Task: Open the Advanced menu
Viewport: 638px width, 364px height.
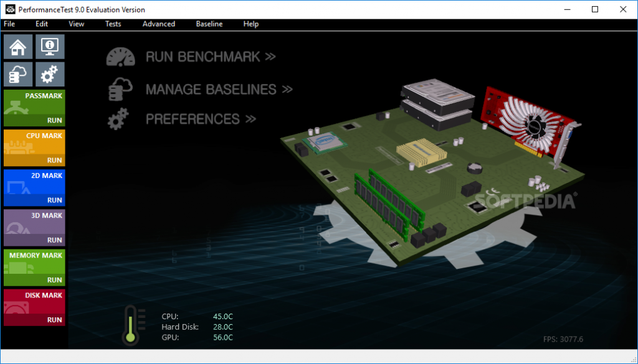Action: point(159,24)
